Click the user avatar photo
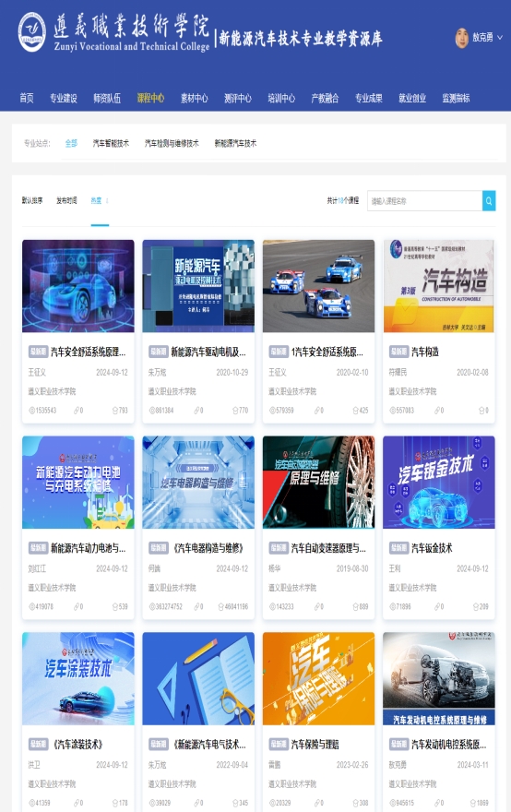 pos(461,38)
